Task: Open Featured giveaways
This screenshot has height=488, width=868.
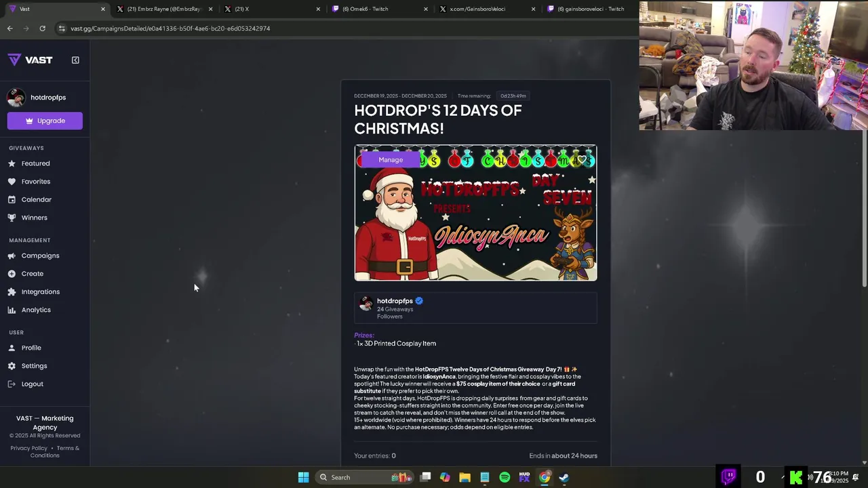Action: click(x=35, y=163)
